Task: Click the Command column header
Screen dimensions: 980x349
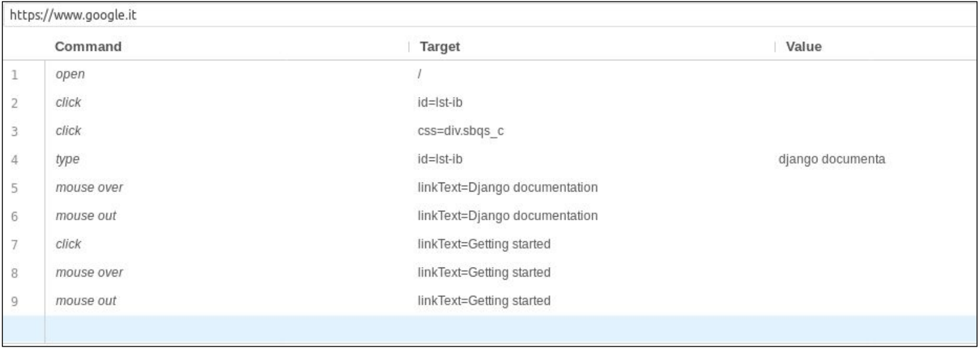Action: (88, 47)
